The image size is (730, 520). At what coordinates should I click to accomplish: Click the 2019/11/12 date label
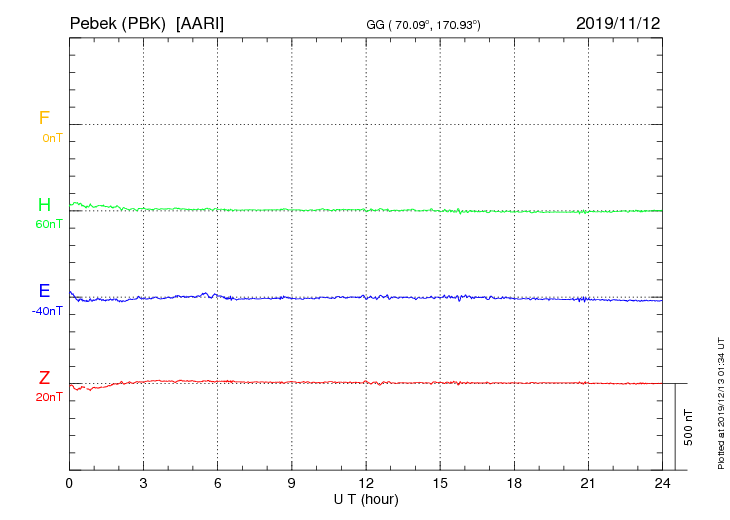[618, 23]
